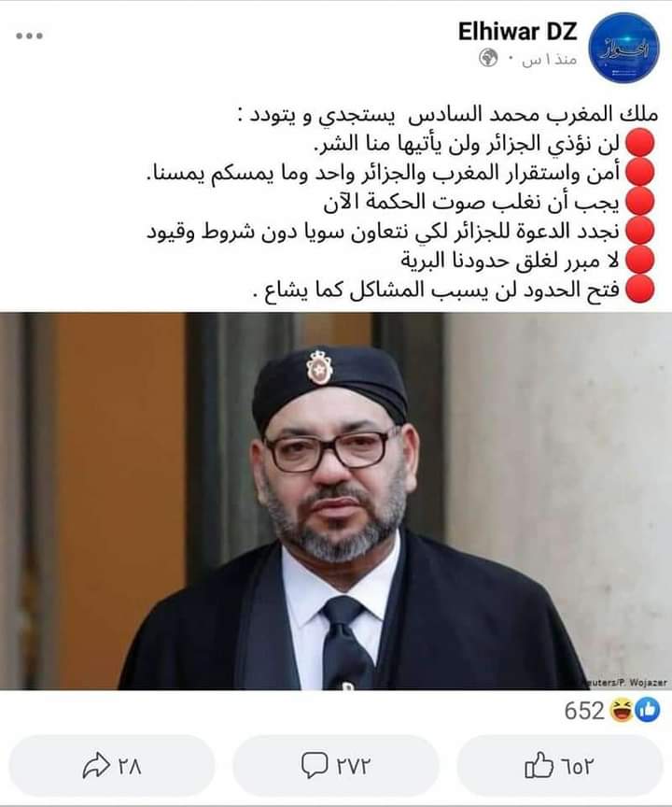Click the Reuters photo credit caption
Screen dimensions: 672x807
pyautogui.click(x=627, y=683)
